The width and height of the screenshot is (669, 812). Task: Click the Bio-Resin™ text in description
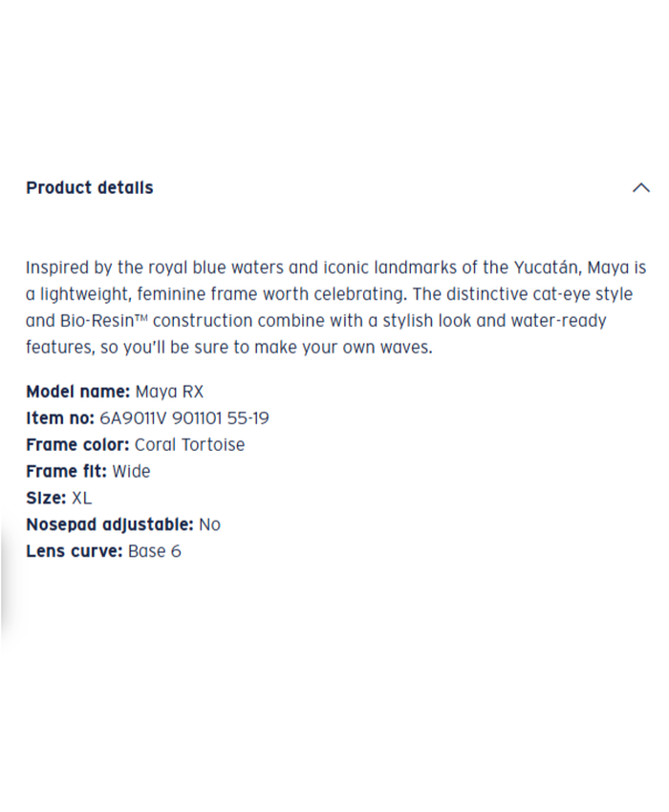(94, 321)
